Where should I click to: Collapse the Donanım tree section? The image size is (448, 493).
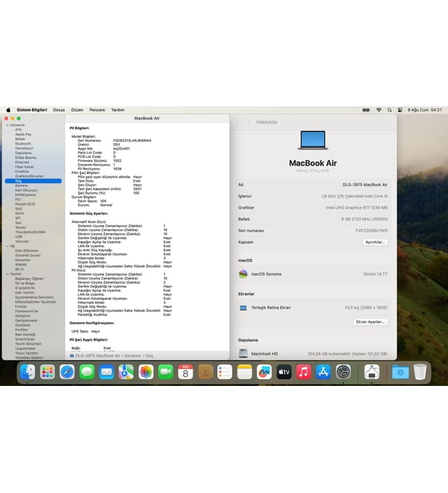(8, 125)
